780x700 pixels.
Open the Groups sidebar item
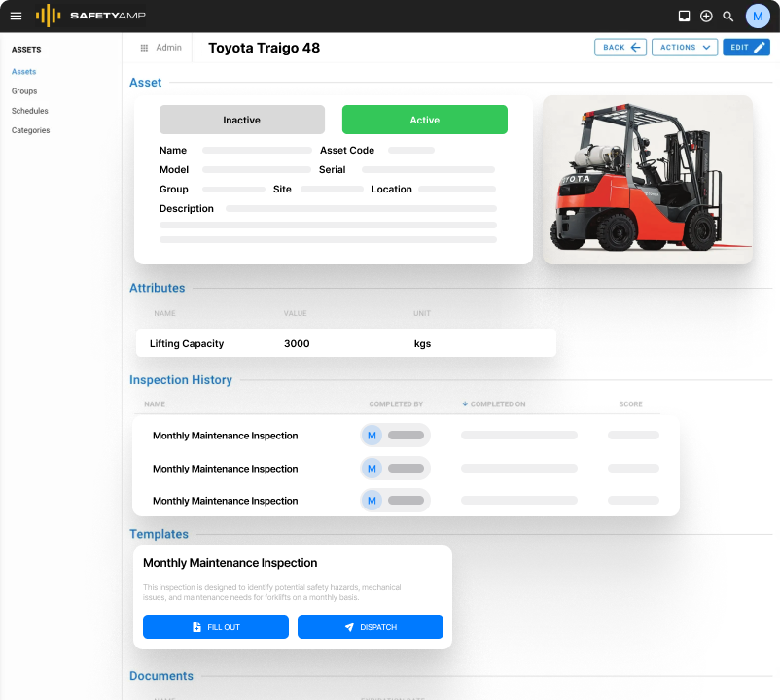point(24,91)
